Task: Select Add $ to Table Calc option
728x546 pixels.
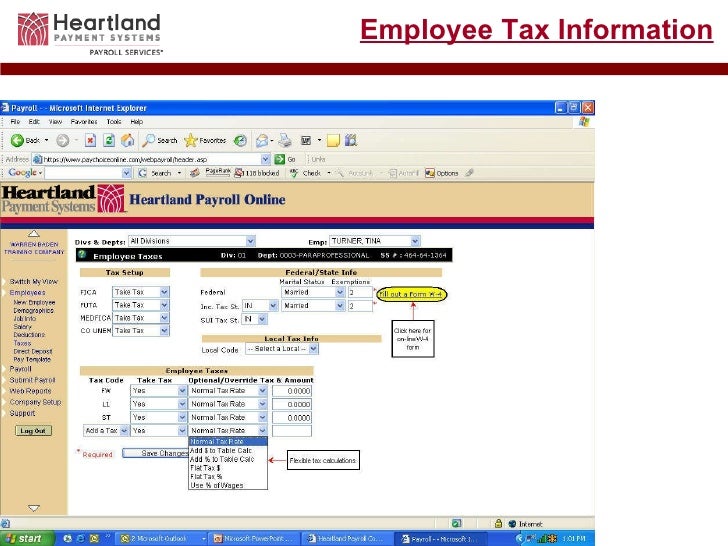Action: click(221, 450)
